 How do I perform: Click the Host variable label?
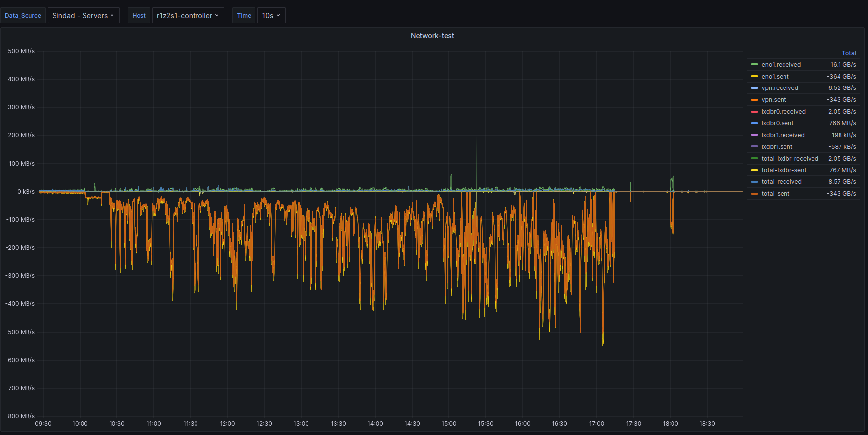[x=139, y=16]
